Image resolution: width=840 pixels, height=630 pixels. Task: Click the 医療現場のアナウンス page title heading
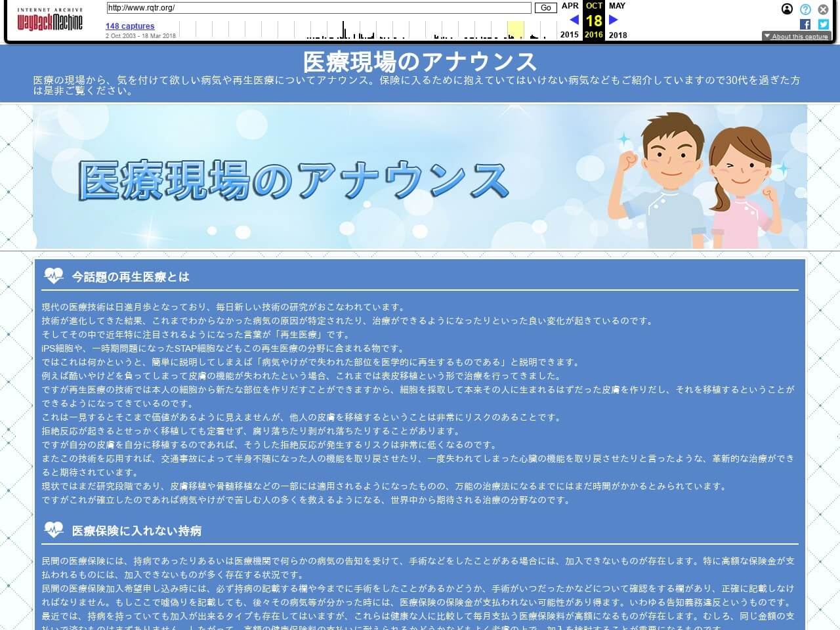[x=420, y=62]
